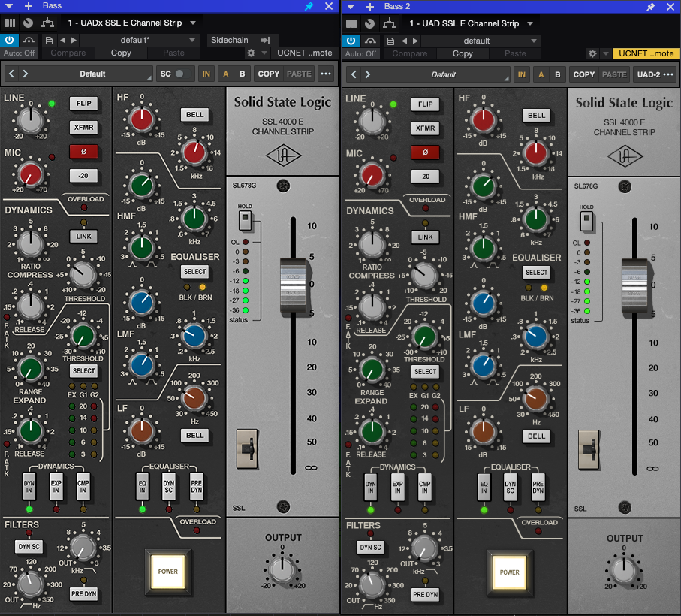Toggle the phase invert Ø button in Bass
This screenshot has width=681, height=616.
84,152
